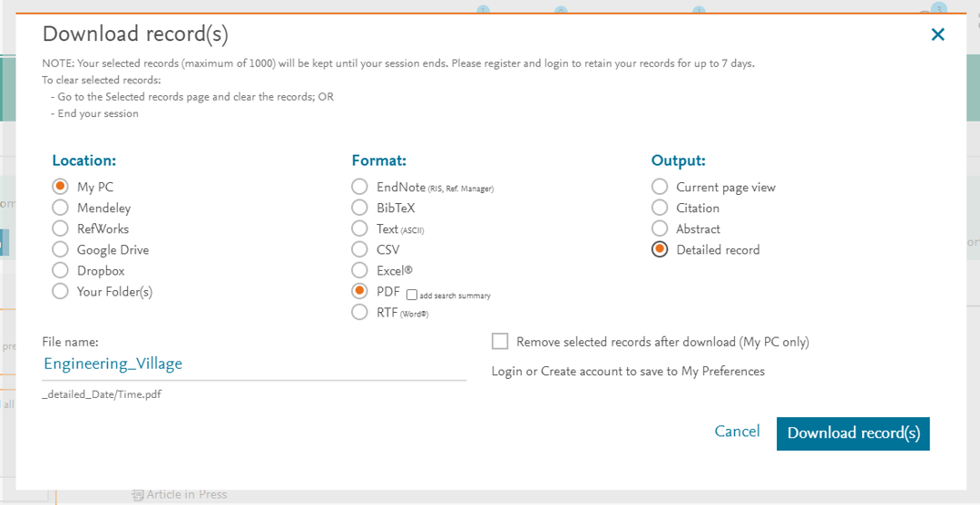Screen dimensions: 980x505
Task: Select My PC as download location
Action: coord(61,187)
